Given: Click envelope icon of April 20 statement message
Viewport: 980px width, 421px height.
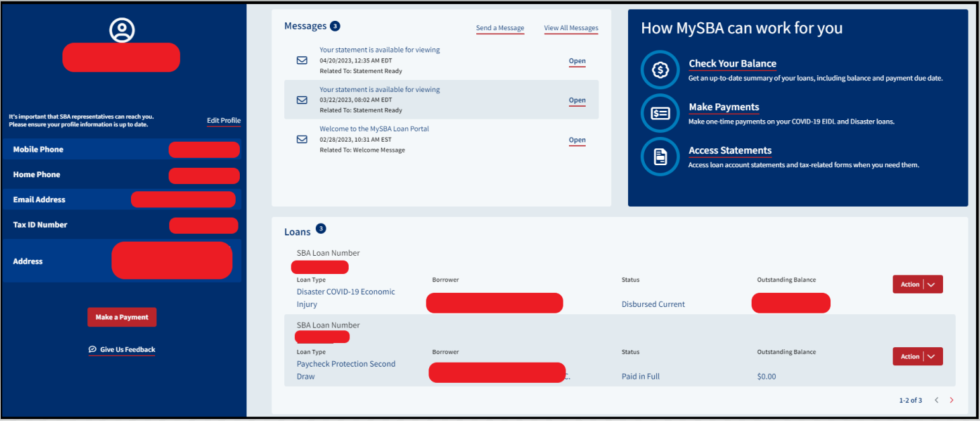Looking at the screenshot, I should pos(302,60).
